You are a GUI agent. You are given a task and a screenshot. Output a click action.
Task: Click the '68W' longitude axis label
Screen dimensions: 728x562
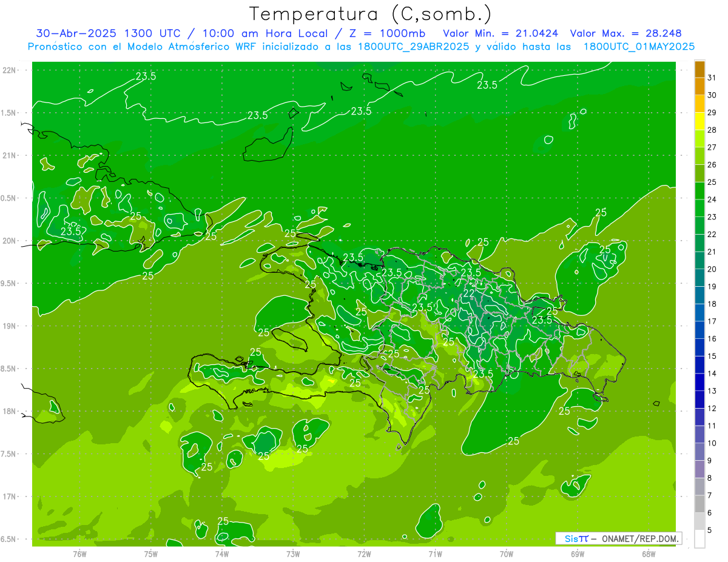(648, 554)
